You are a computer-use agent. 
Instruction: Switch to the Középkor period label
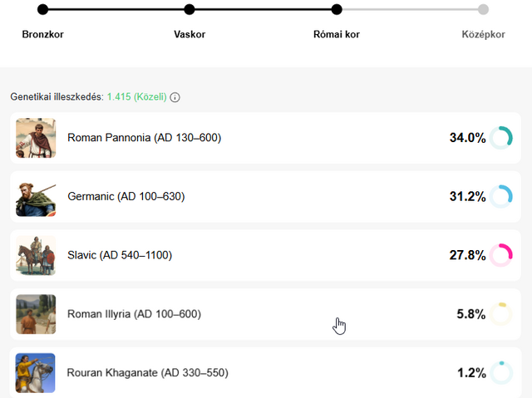[483, 35]
